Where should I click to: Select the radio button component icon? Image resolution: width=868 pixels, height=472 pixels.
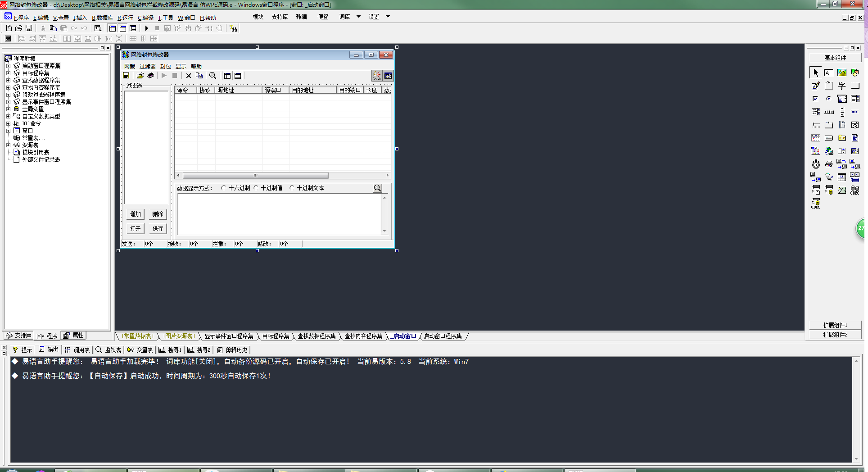tap(828, 99)
